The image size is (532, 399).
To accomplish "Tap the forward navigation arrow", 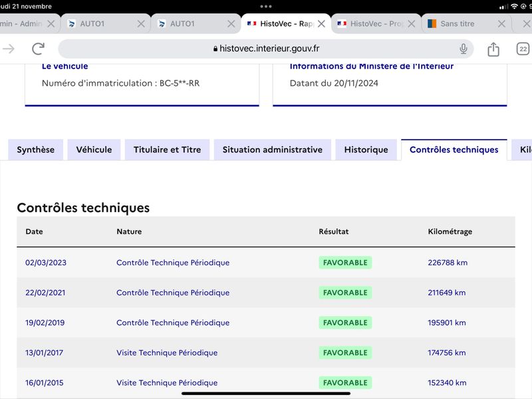I will tap(9, 49).
